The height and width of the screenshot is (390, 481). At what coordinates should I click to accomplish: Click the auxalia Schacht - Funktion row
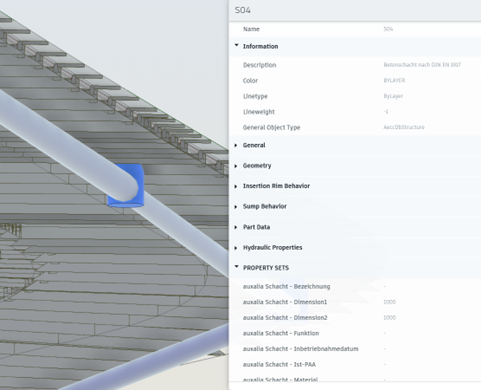pos(355,333)
